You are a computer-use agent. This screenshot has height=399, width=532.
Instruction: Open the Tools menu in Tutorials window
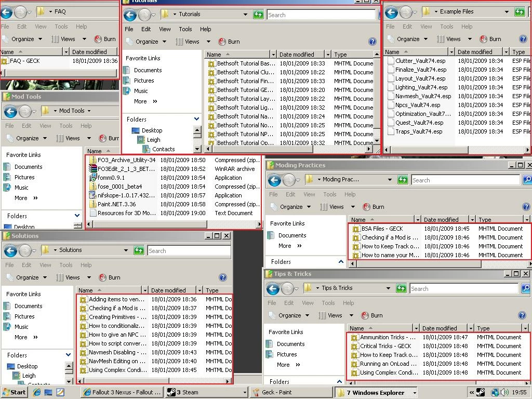[x=185, y=29]
